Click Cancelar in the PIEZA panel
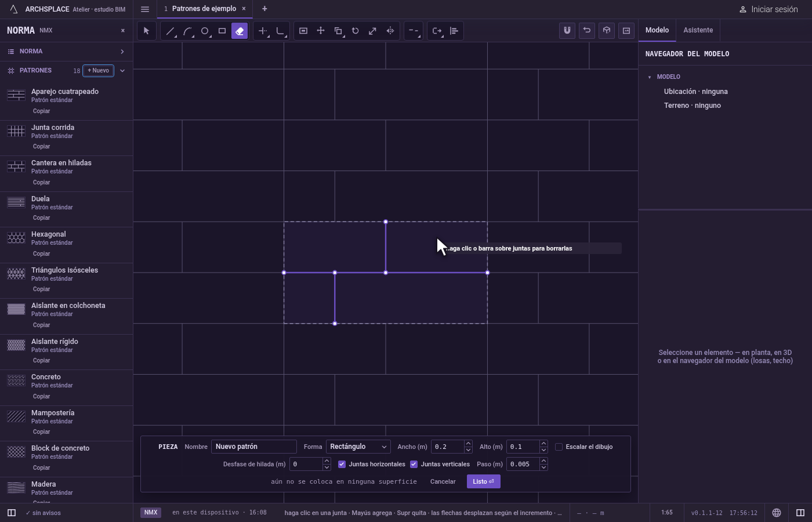The width and height of the screenshot is (812, 522). [x=443, y=481]
